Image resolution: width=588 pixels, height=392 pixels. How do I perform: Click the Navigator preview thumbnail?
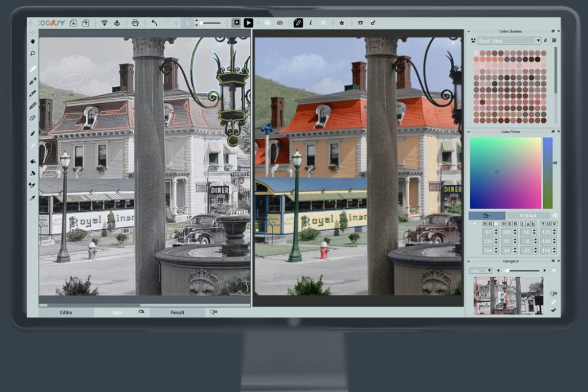click(508, 295)
